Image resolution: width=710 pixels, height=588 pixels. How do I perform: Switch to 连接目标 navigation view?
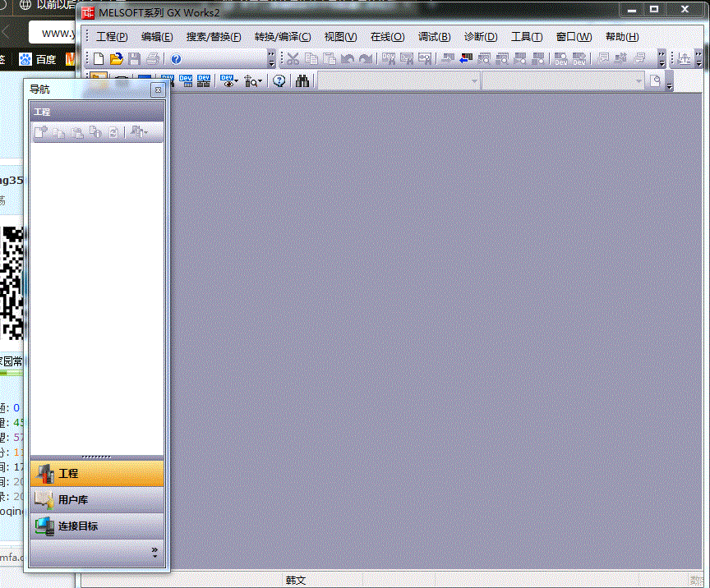pyautogui.click(x=97, y=526)
